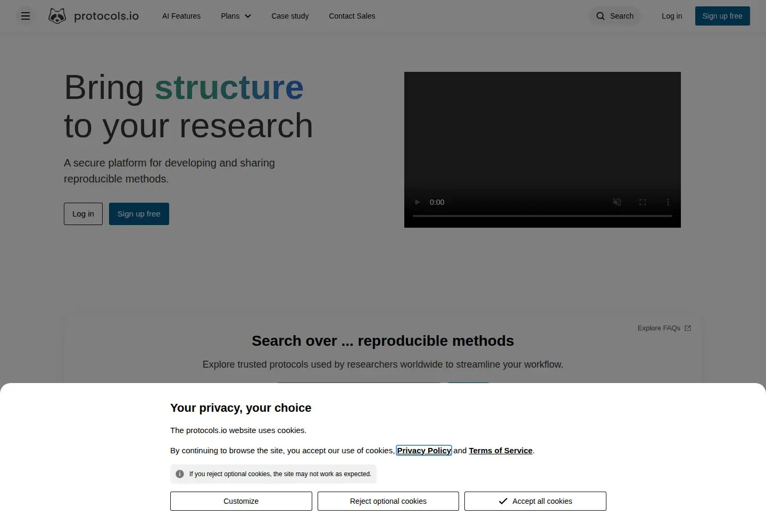Open AI Features page
The image size is (766, 532).
[x=181, y=16]
